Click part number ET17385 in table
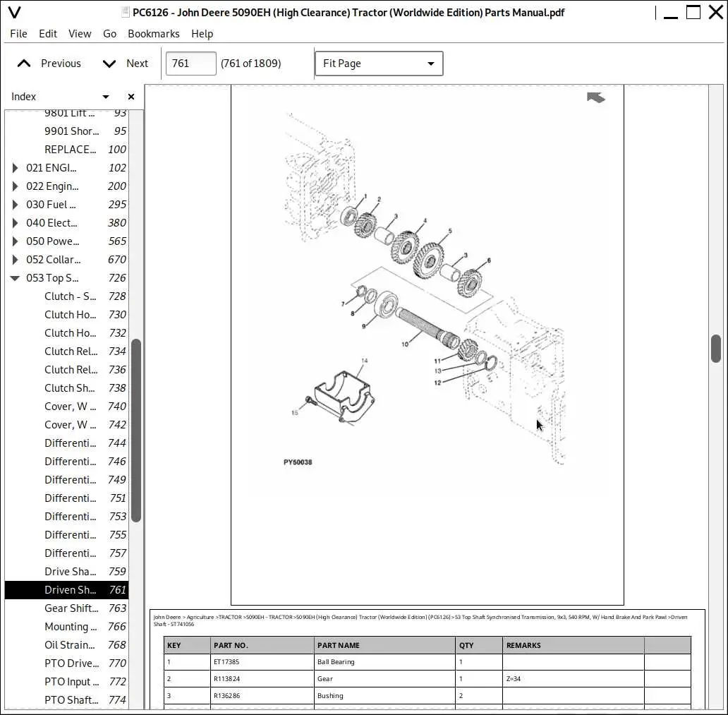This screenshot has height=715, width=728. coord(226,661)
